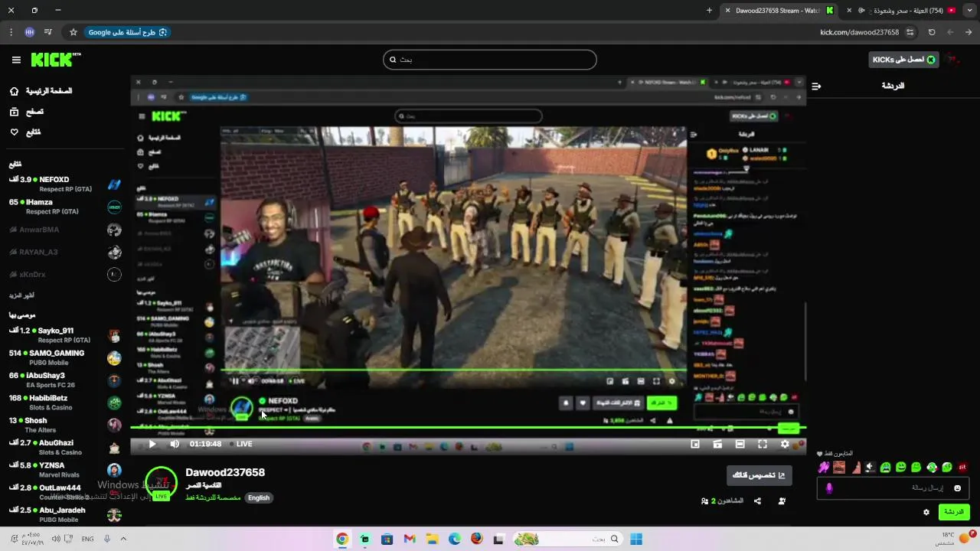Open RAYAN_A3 offline channel

pos(65,252)
